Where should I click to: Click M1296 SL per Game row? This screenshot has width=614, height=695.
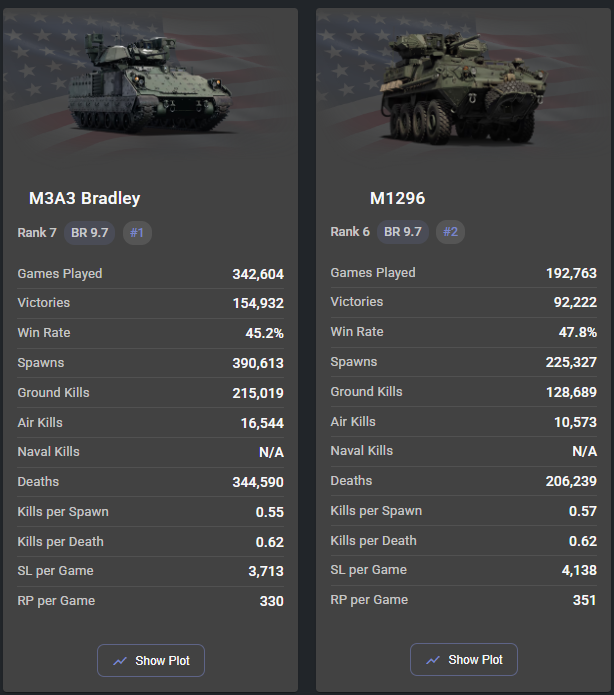pos(464,570)
